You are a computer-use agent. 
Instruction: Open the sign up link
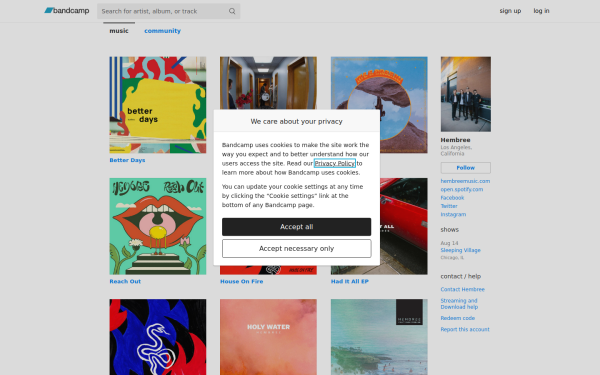coord(510,11)
